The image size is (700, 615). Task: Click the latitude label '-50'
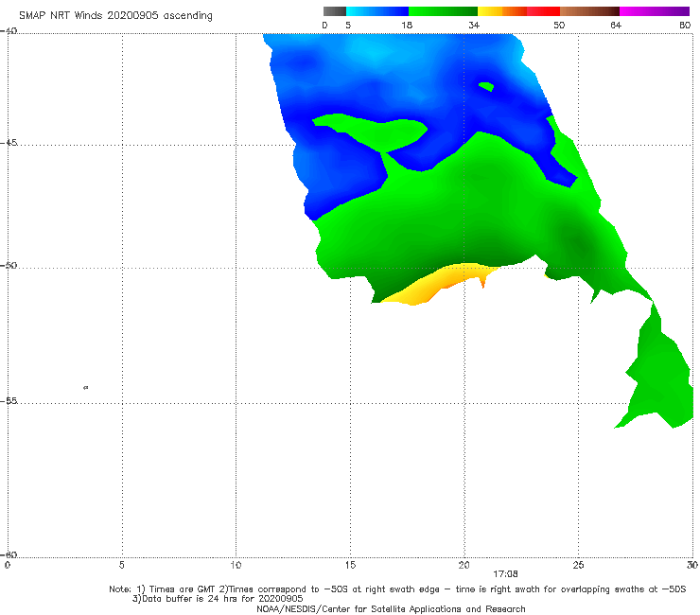click(9, 265)
